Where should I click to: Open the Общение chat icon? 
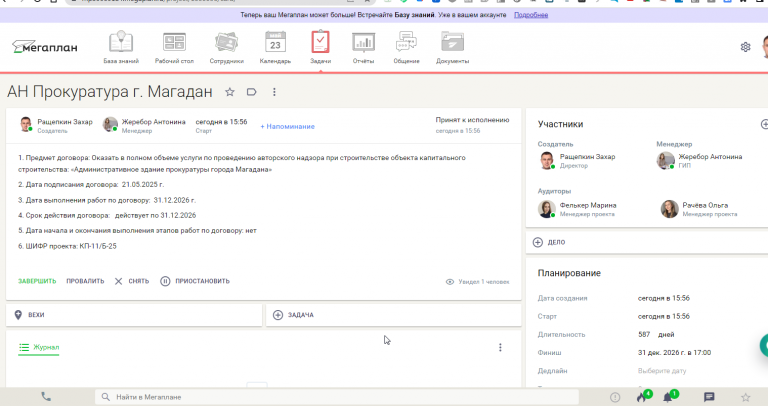(406, 42)
